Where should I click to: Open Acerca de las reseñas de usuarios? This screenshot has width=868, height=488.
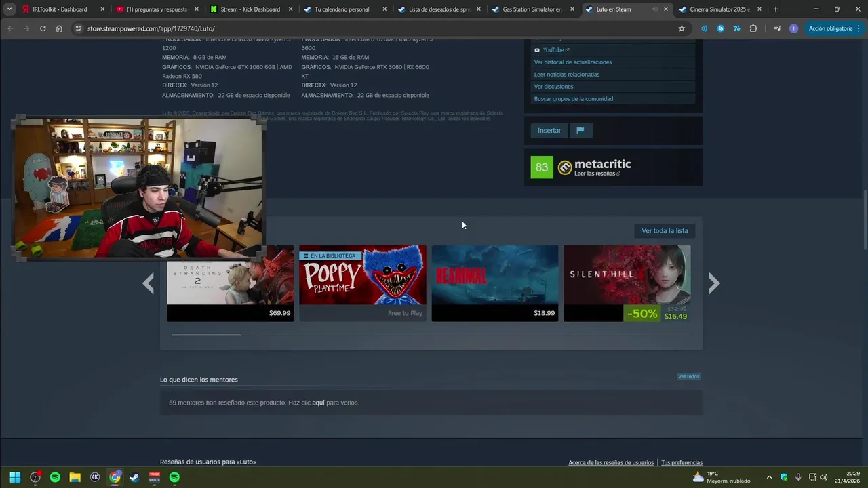[x=611, y=462]
